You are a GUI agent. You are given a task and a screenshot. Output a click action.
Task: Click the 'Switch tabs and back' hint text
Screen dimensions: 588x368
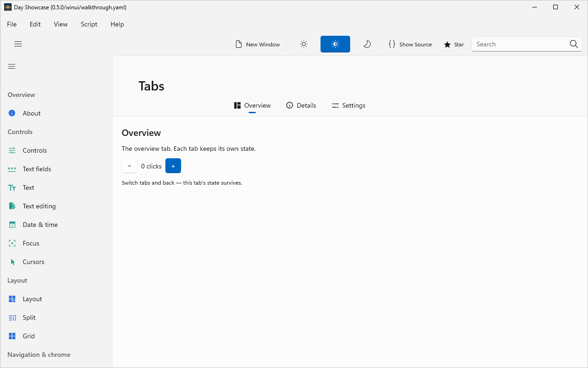(x=182, y=183)
